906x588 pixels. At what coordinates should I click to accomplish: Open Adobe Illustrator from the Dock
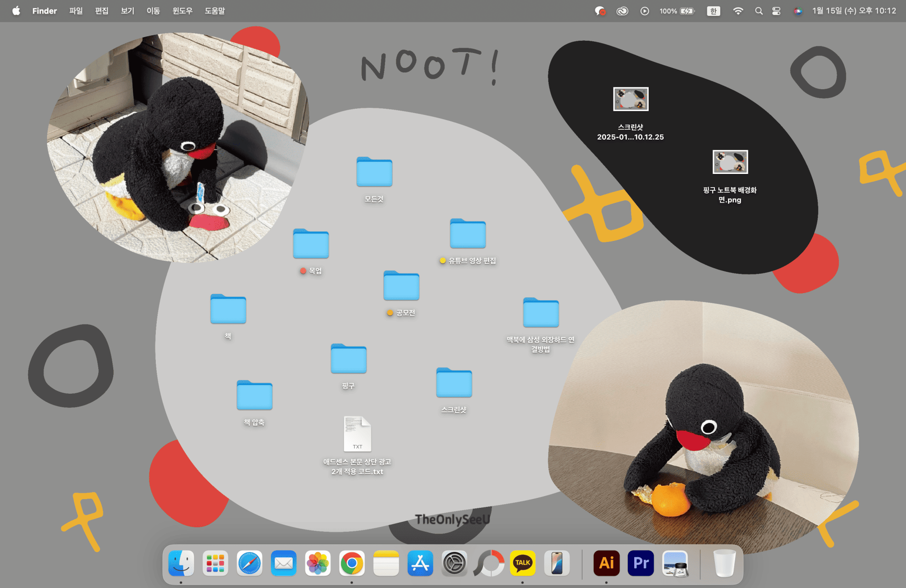(606, 563)
